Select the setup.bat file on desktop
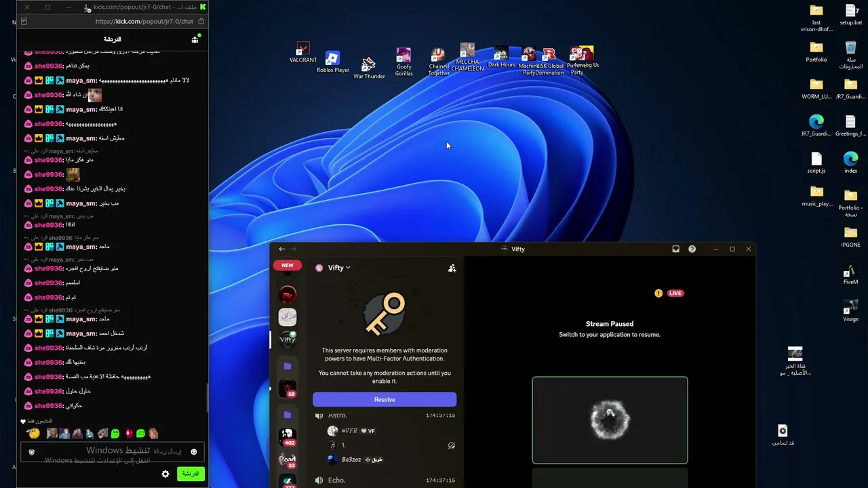This screenshot has height=488, width=868. coord(851,14)
